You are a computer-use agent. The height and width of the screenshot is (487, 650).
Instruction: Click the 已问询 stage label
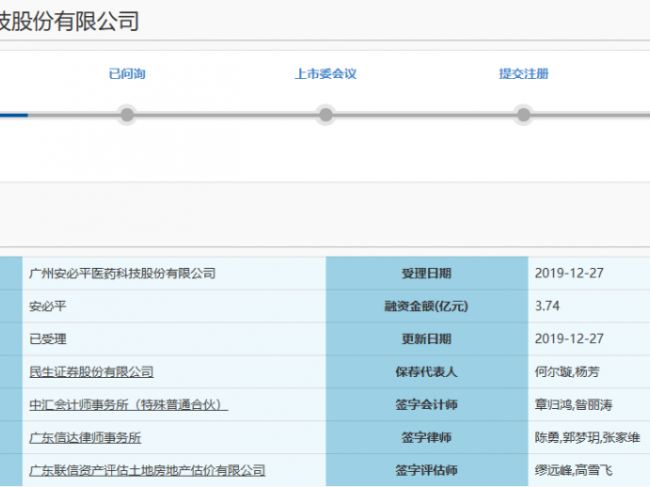[127, 74]
